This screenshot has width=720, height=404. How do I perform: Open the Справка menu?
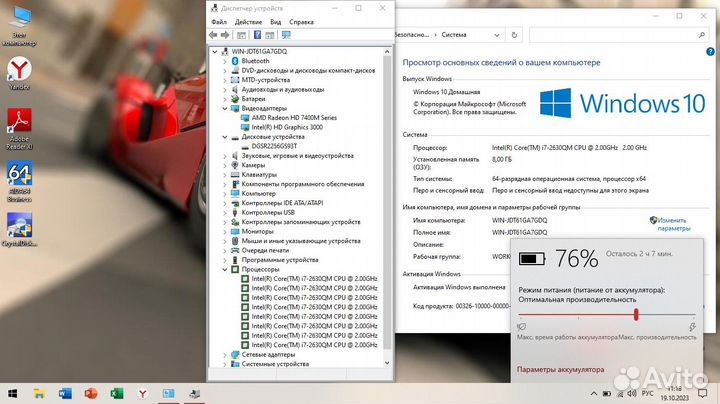301,22
